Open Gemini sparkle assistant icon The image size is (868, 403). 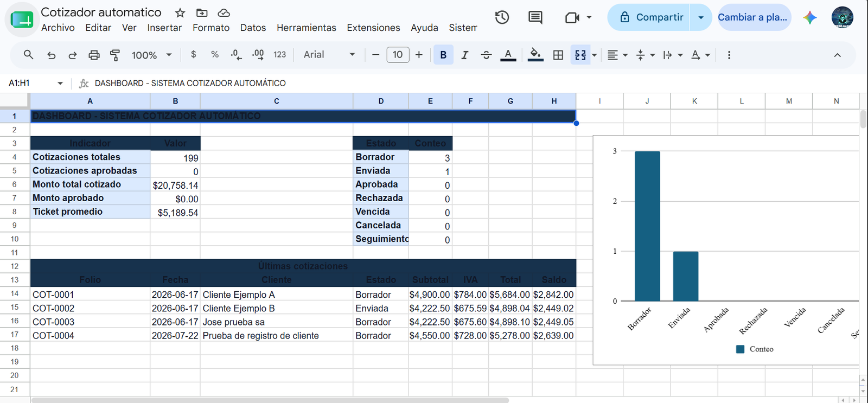pos(810,17)
